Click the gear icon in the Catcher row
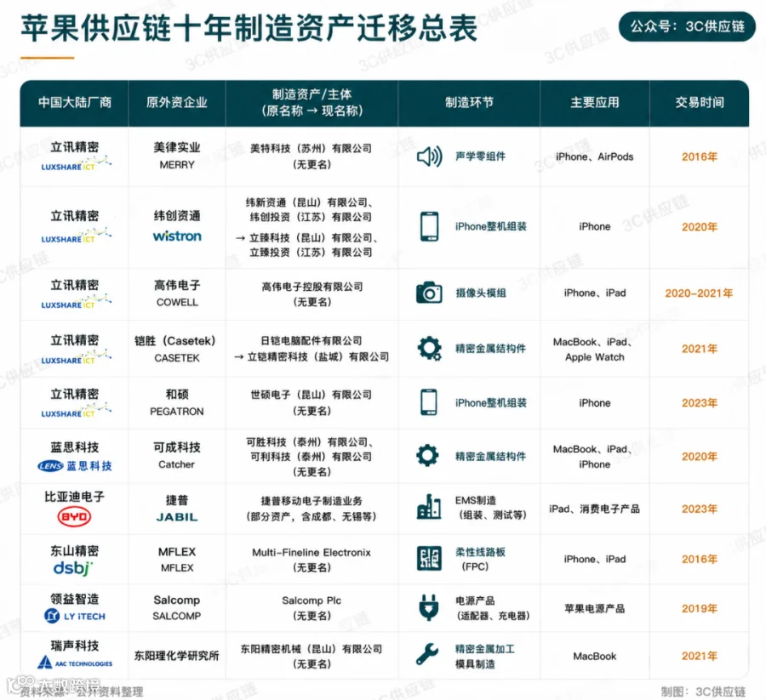 tap(427, 455)
